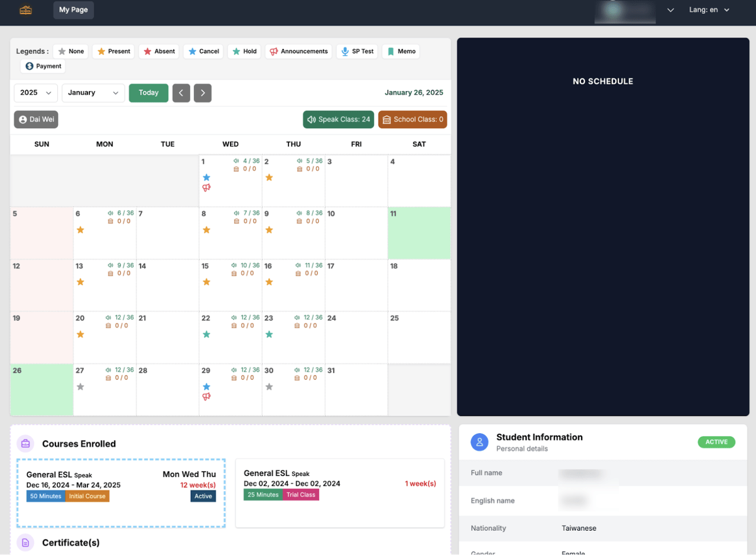756x555 pixels.
Task: Click the January 26, 2025 date label
Action: (414, 93)
